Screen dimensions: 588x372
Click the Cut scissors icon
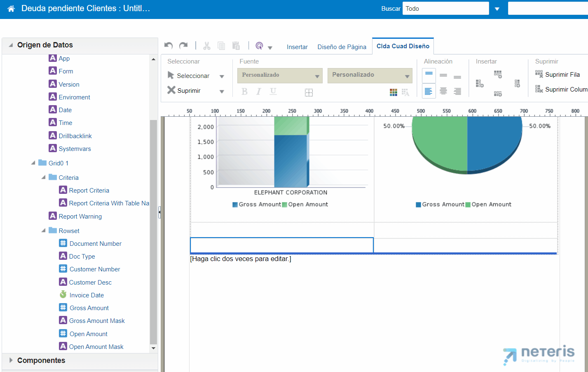[x=207, y=46]
